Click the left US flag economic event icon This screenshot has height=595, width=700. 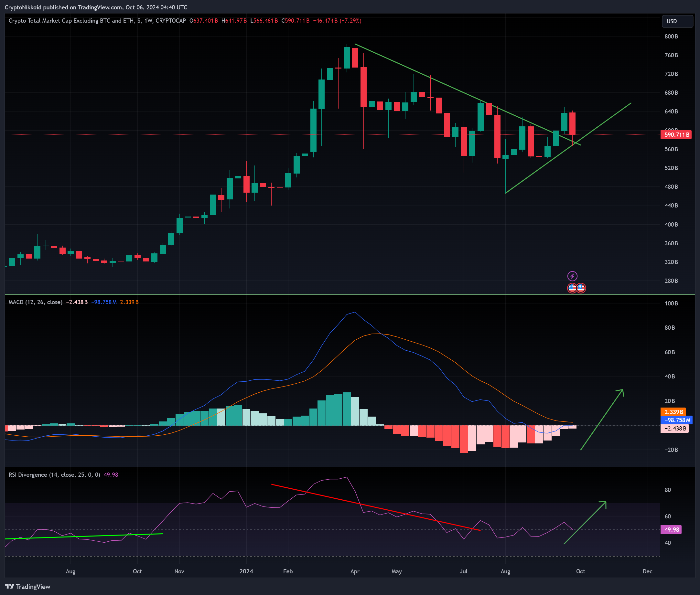point(572,288)
